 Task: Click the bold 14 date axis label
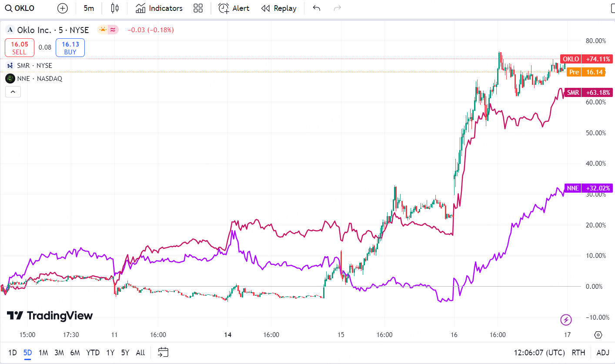click(228, 335)
